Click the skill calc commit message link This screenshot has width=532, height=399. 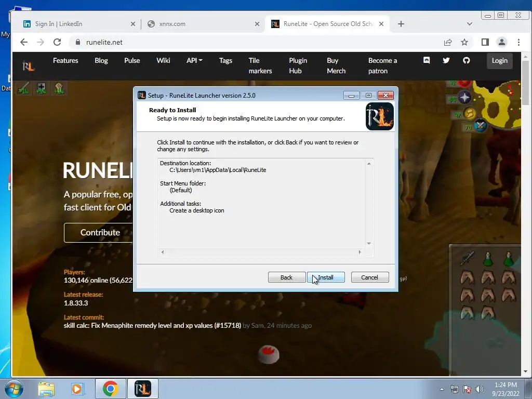click(x=152, y=325)
